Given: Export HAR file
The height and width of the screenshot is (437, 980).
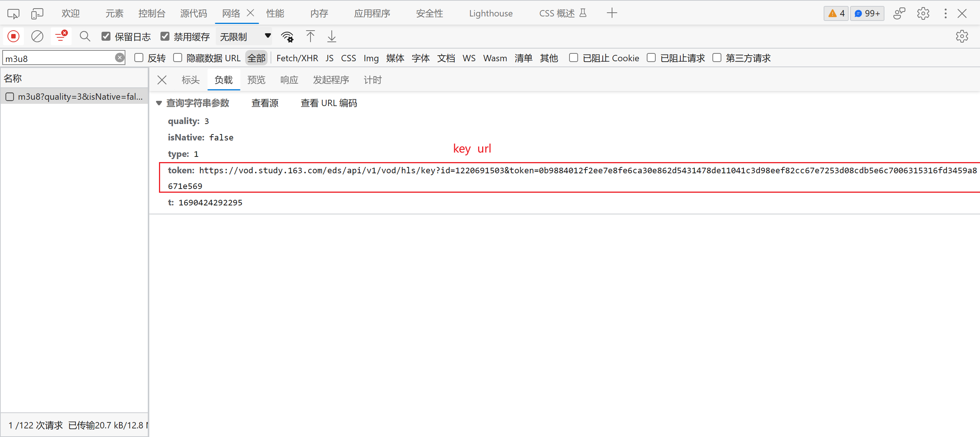Looking at the screenshot, I should coord(331,36).
